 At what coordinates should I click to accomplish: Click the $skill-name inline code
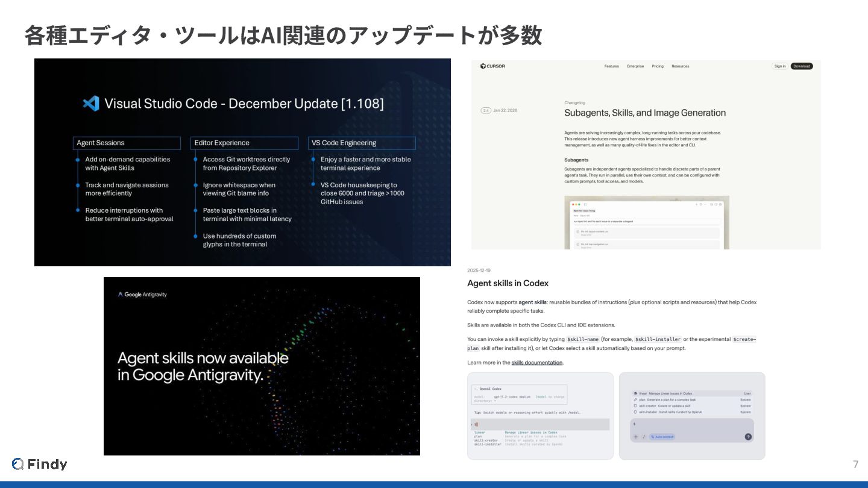click(582, 339)
